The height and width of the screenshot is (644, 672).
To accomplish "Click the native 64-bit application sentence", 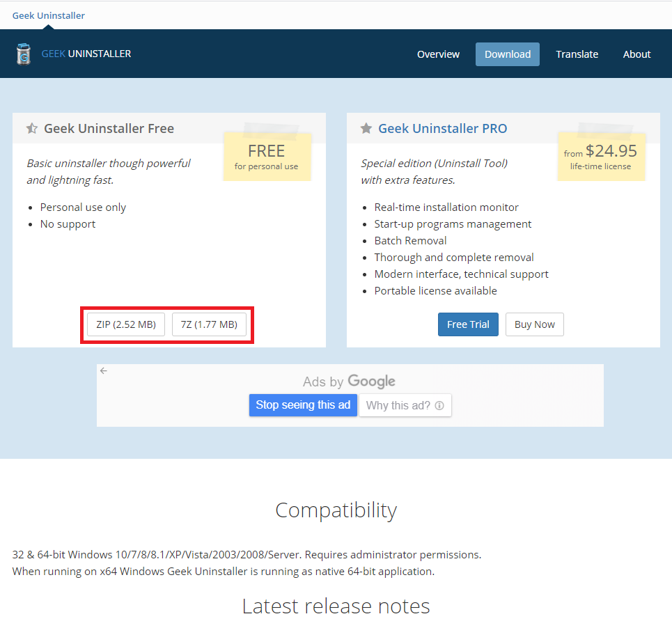I will (x=224, y=572).
